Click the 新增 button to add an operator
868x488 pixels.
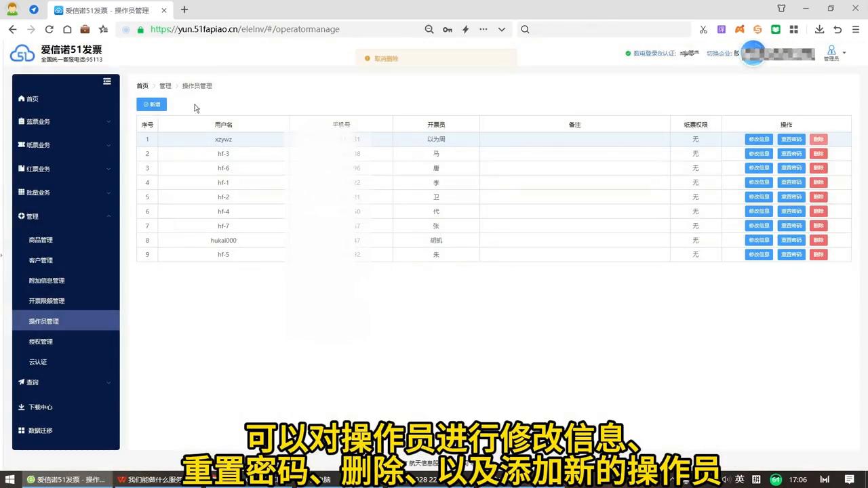151,104
